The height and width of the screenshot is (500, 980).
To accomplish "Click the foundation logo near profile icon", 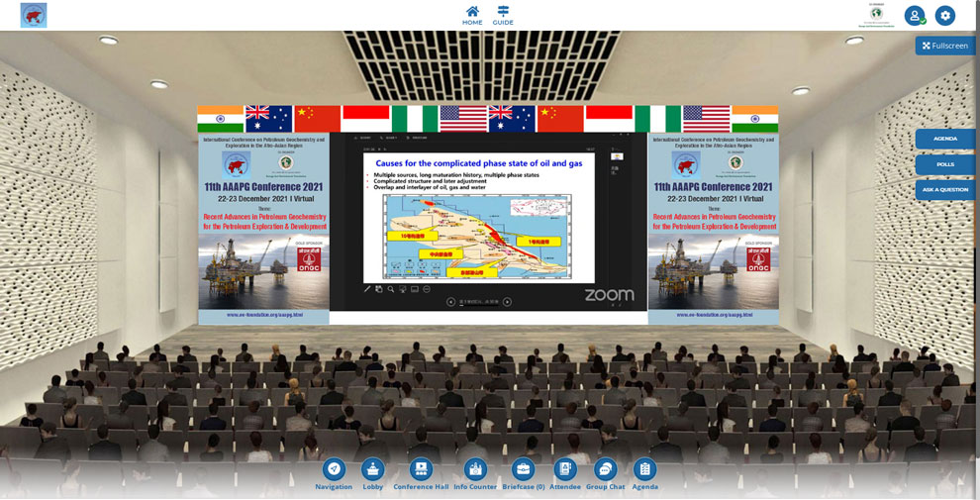I will pyautogui.click(x=877, y=15).
